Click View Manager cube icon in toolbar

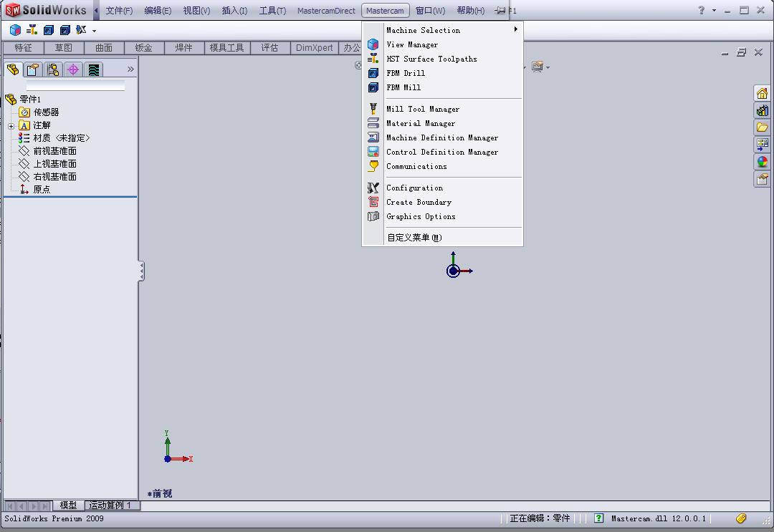15,30
